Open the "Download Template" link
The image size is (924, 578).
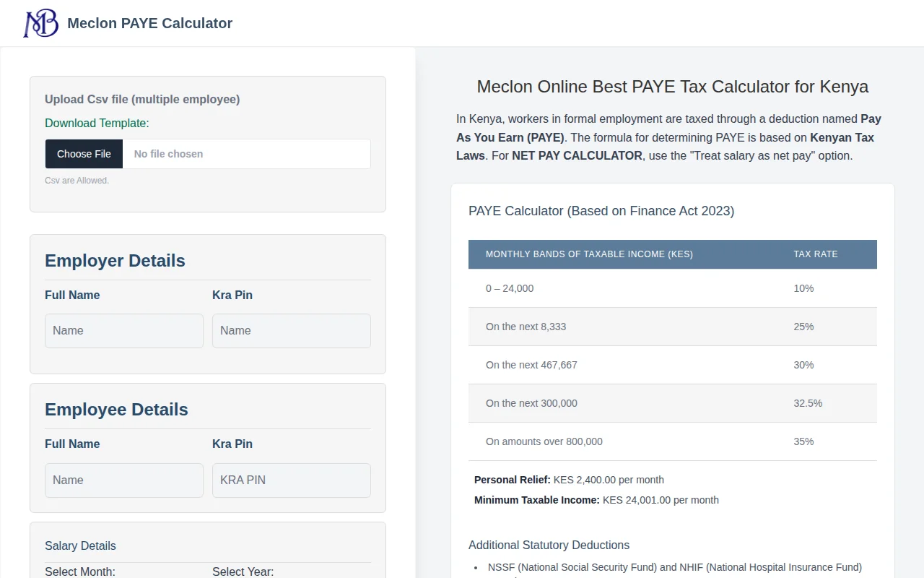pos(97,123)
